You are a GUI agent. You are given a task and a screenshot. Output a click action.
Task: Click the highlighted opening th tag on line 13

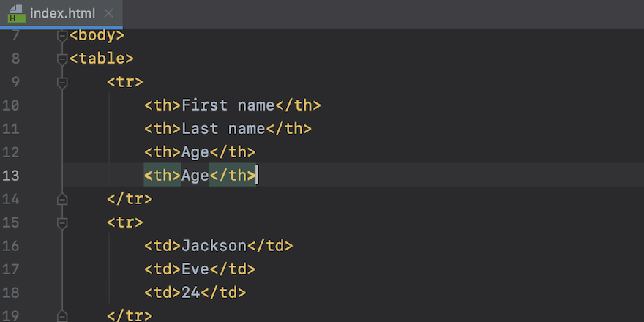(x=162, y=176)
